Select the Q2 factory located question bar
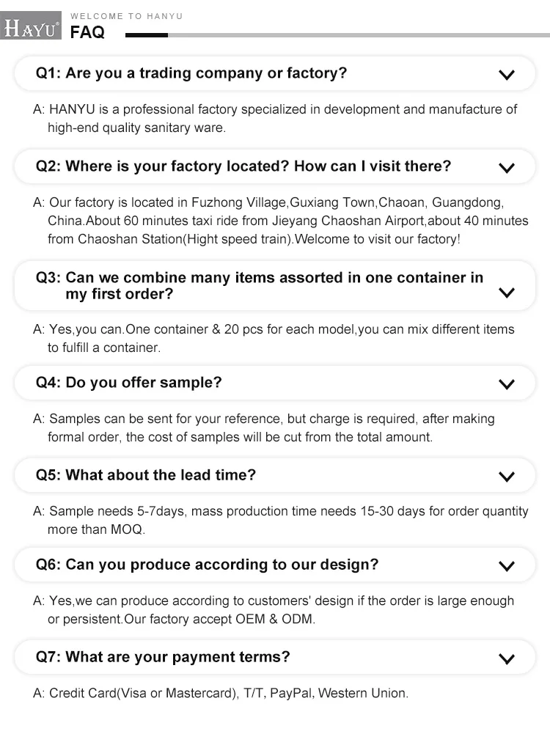Viewport: 550px width, 756px height. tap(275, 166)
